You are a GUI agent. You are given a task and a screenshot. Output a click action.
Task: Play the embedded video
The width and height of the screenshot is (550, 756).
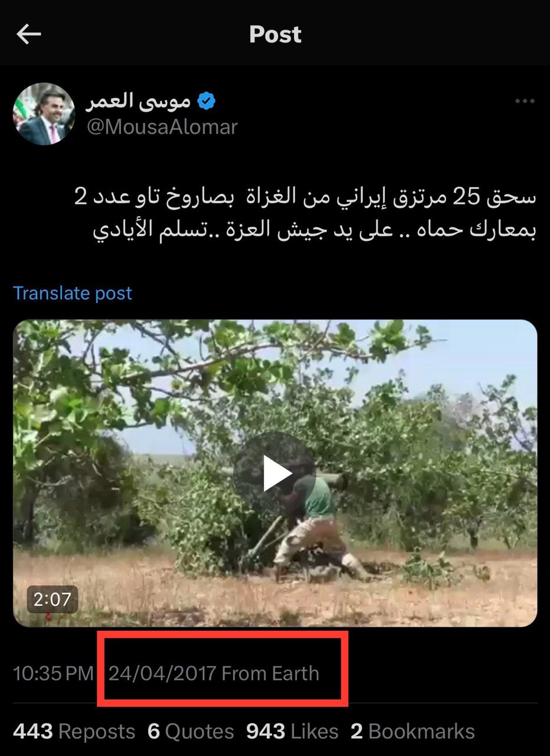click(x=276, y=473)
